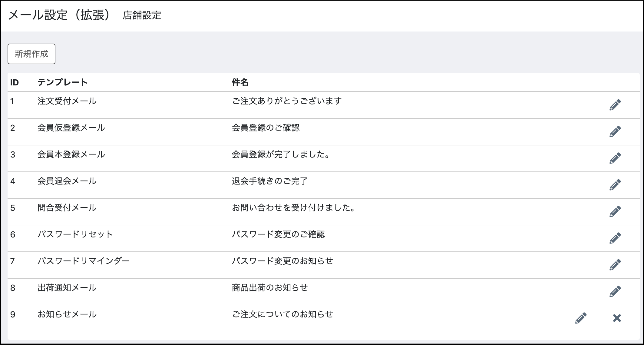This screenshot has height=345, width=644.
Task: Click the 店舗設定 subtitle text
Action: coord(142,15)
